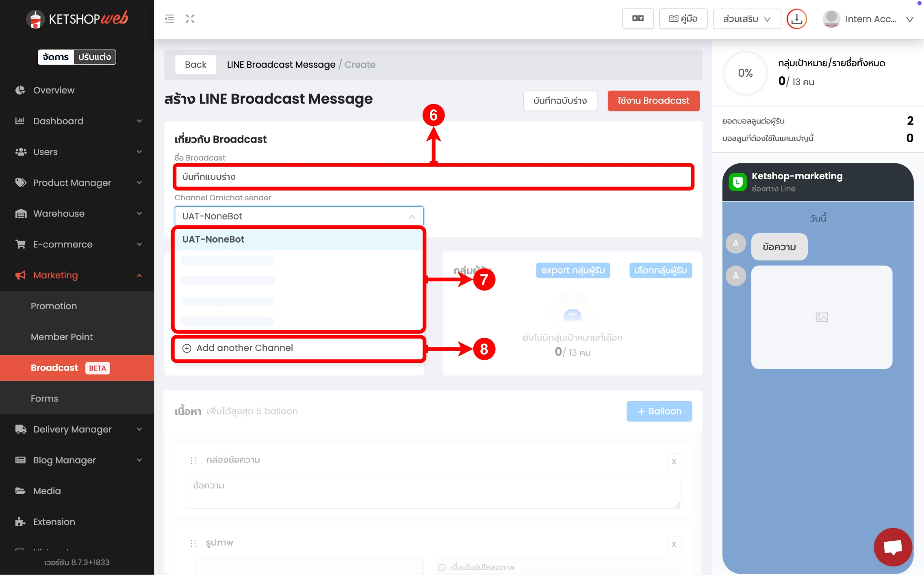Grab the text box drag handle icon
The image size is (924, 575).
193,460
